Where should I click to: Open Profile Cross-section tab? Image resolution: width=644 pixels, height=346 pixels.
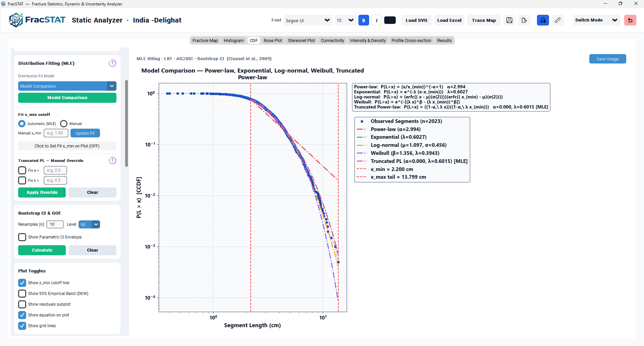(x=411, y=41)
